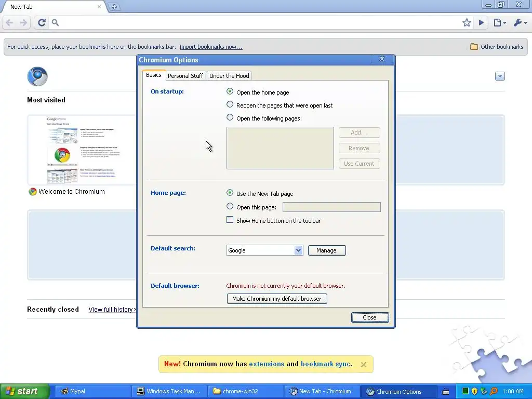Dismiss the extensions promo with the X
Screen dimensions: 532x399
363,364
